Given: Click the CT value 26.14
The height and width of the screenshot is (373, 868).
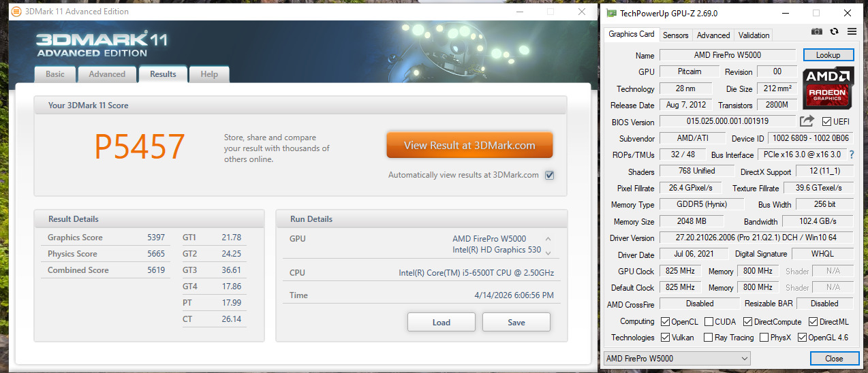Looking at the screenshot, I should point(231,319).
